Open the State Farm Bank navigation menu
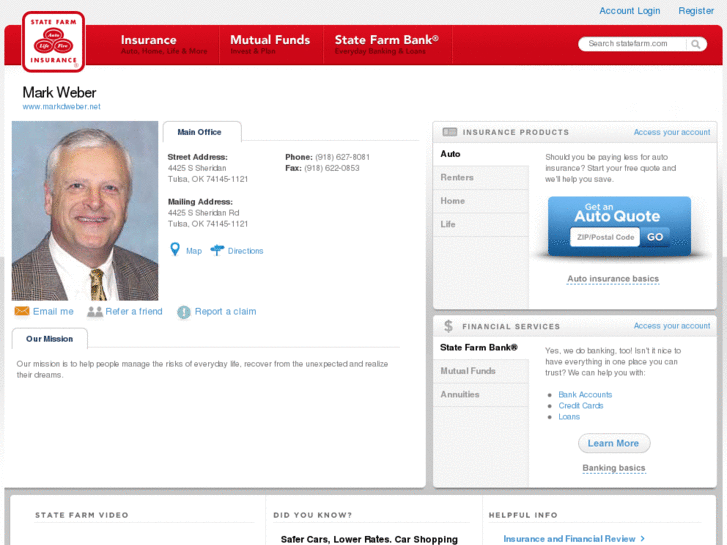This screenshot has width=727, height=545. click(387, 45)
